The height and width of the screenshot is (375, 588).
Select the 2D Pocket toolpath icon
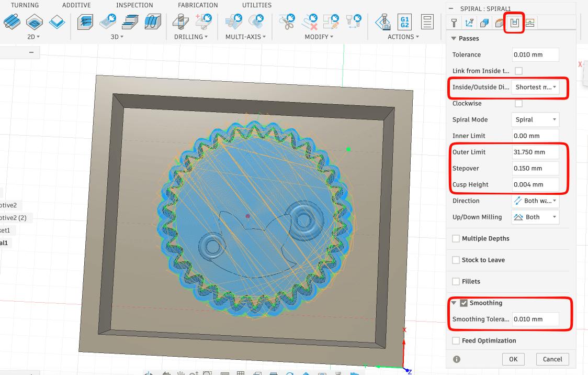[35, 22]
